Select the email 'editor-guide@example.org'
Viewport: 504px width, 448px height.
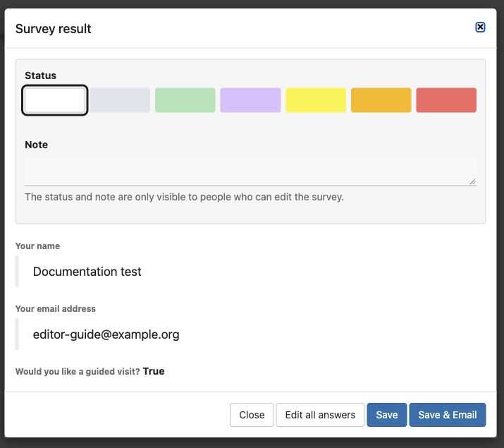(x=106, y=335)
